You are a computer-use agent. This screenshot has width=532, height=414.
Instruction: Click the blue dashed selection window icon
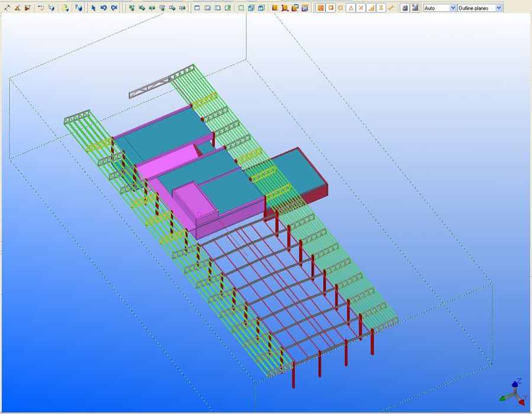click(x=251, y=8)
